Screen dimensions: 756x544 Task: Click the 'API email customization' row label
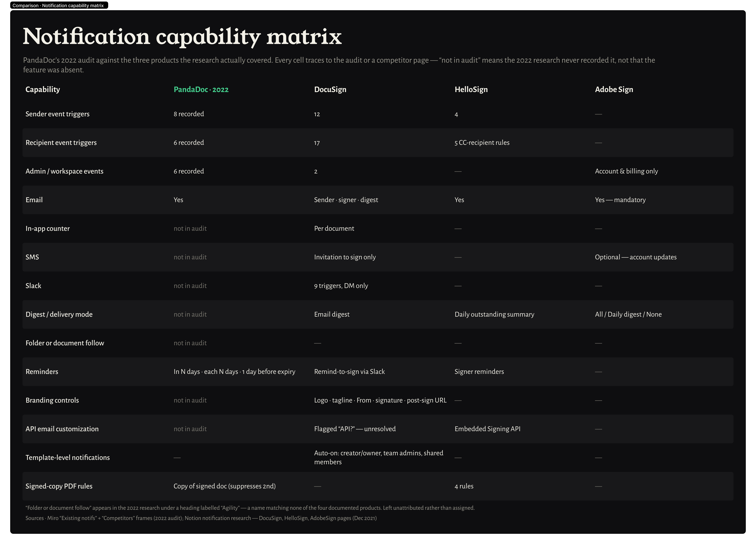62,429
